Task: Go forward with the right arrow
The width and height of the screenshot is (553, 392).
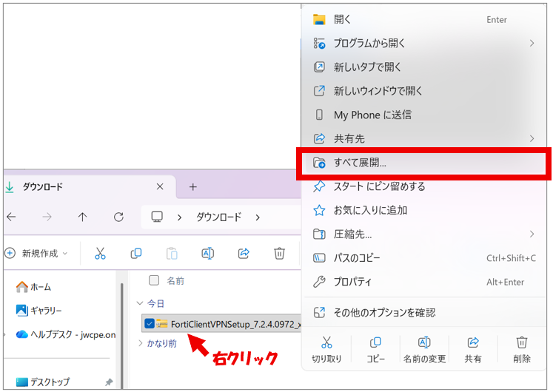Action: [x=47, y=217]
